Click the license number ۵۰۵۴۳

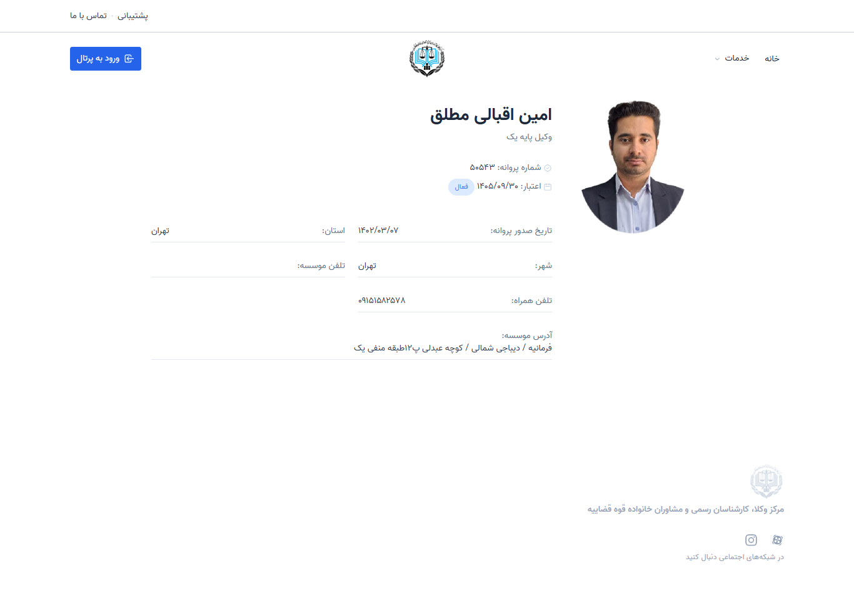[x=482, y=167]
